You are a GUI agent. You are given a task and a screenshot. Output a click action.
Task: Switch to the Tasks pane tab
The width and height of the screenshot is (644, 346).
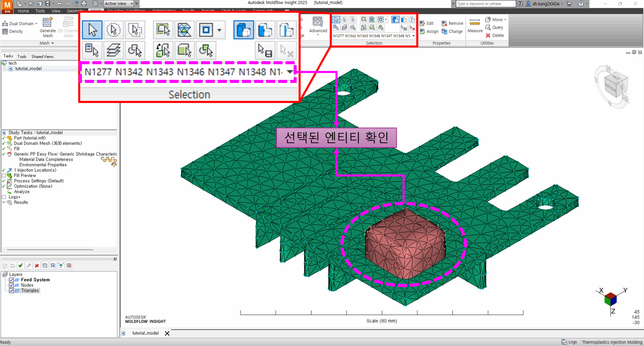pyautogui.click(x=8, y=56)
